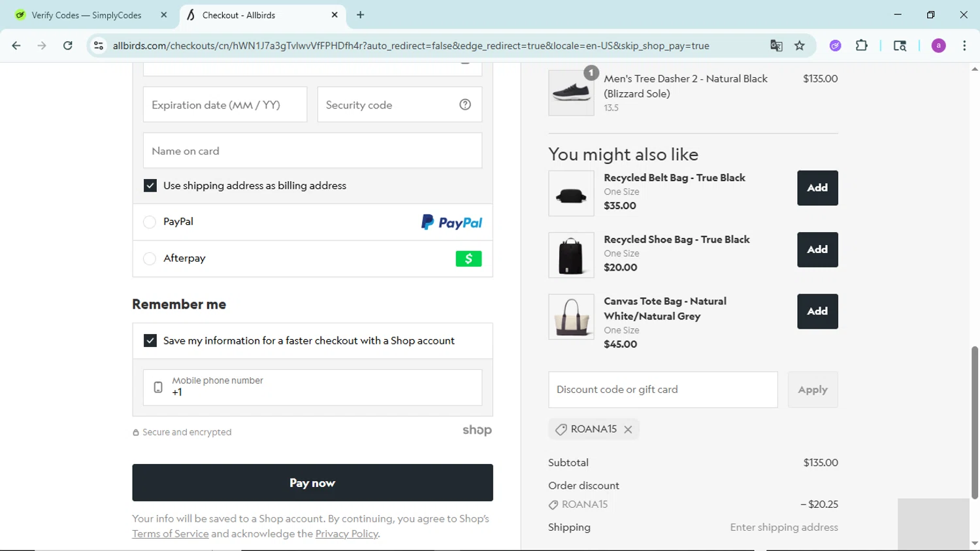The height and width of the screenshot is (551, 980).
Task: Click the Recycled Shoe Bag thumbnail
Action: point(571,255)
